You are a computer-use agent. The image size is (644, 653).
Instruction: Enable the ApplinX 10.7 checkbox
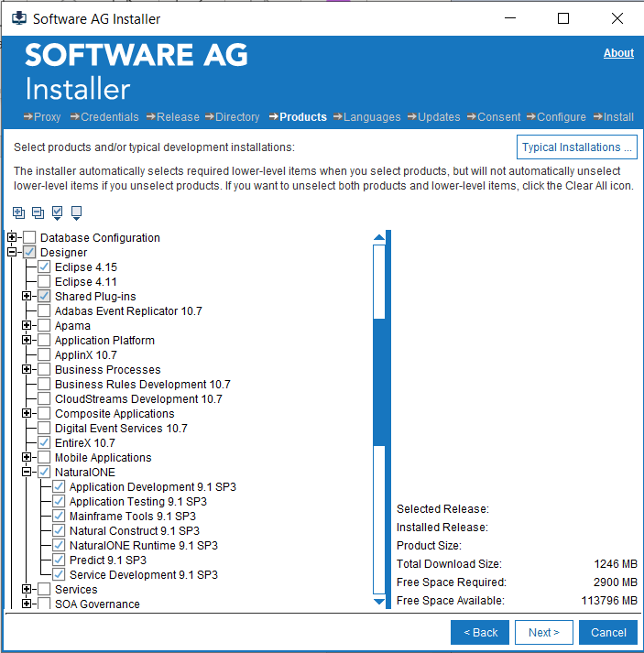pos(44,354)
